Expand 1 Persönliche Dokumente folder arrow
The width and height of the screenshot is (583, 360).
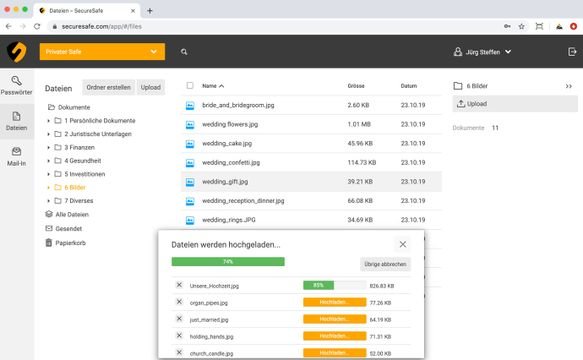[x=48, y=121]
